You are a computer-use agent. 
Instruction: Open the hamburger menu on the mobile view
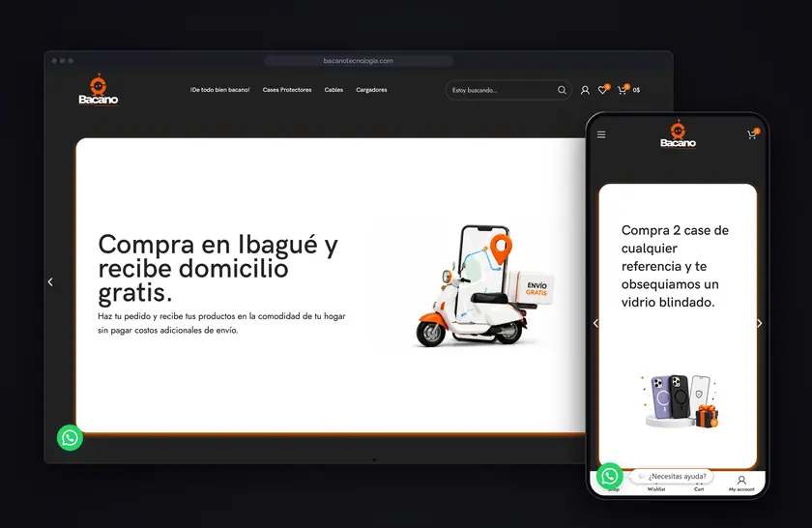click(601, 134)
